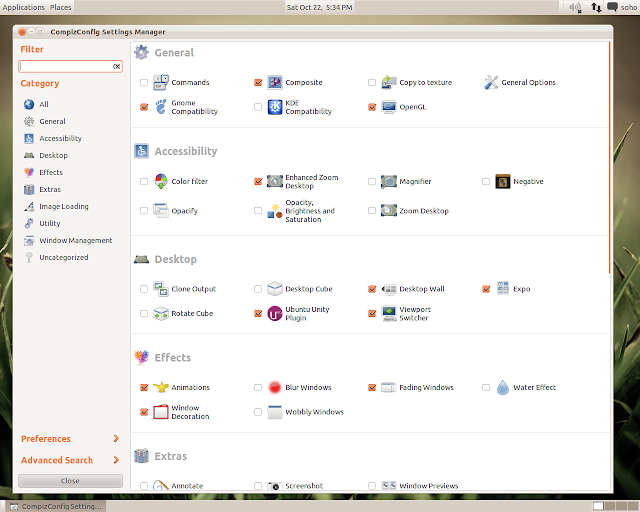640x512 pixels.
Task: Open the volume indicator in top panel
Action: coord(575,7)
